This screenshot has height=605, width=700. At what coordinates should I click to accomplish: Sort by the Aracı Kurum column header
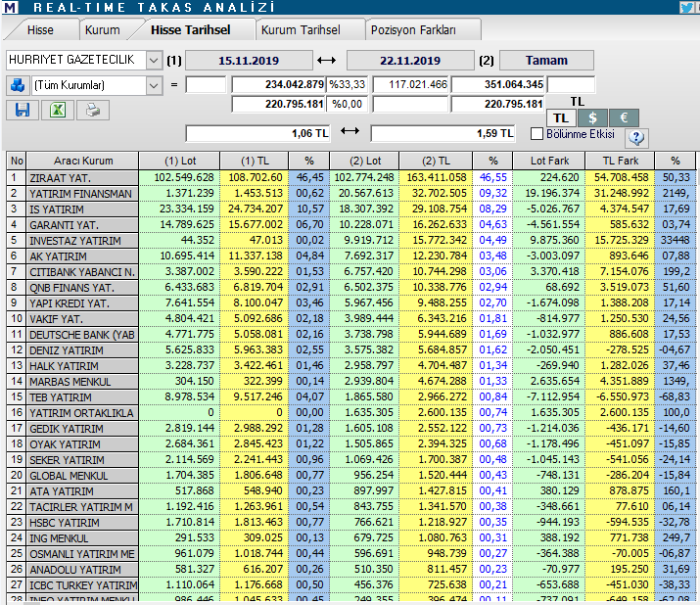(83, 161)
